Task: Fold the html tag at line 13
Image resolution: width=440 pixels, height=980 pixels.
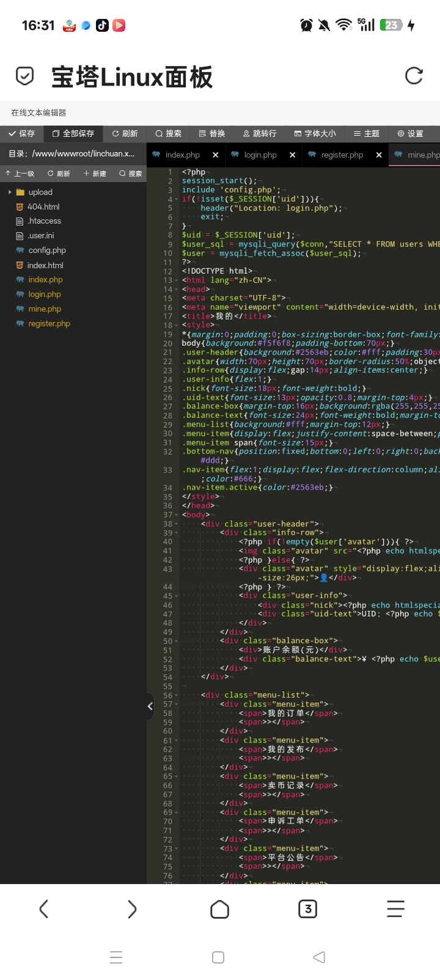Action: point(177,280)
